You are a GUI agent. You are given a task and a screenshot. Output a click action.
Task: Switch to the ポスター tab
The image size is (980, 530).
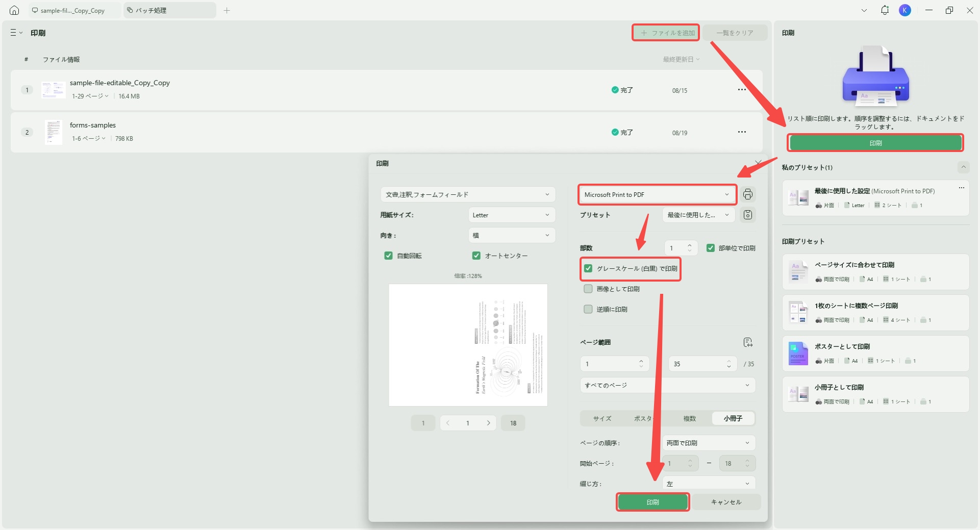[644, 418]
